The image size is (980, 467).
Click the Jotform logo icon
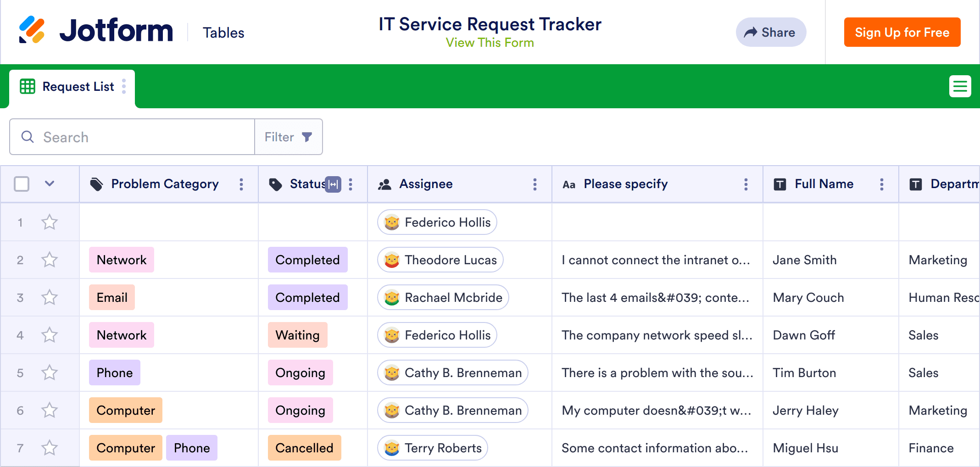coord(32,30)
